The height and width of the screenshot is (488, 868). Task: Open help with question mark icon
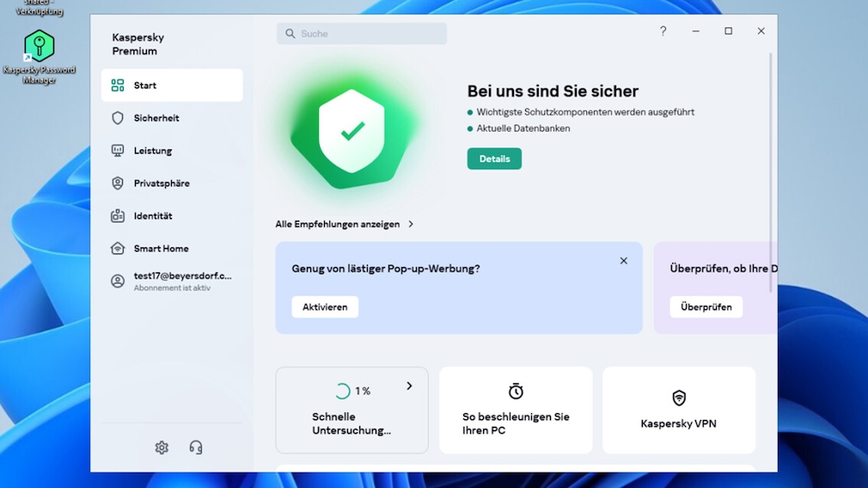point(663,31)
